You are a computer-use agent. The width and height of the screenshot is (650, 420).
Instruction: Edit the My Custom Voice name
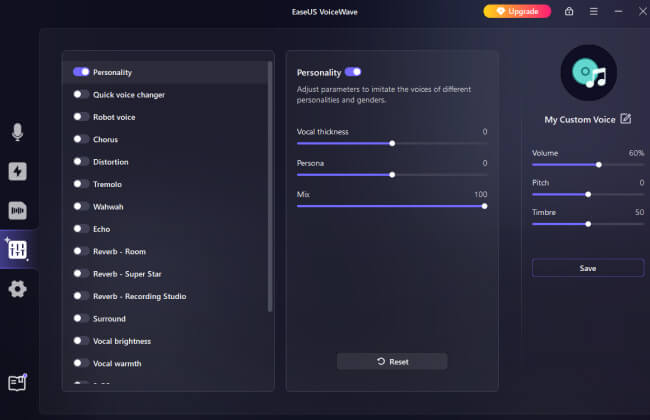pyautogui.click(x=626, y=119)
